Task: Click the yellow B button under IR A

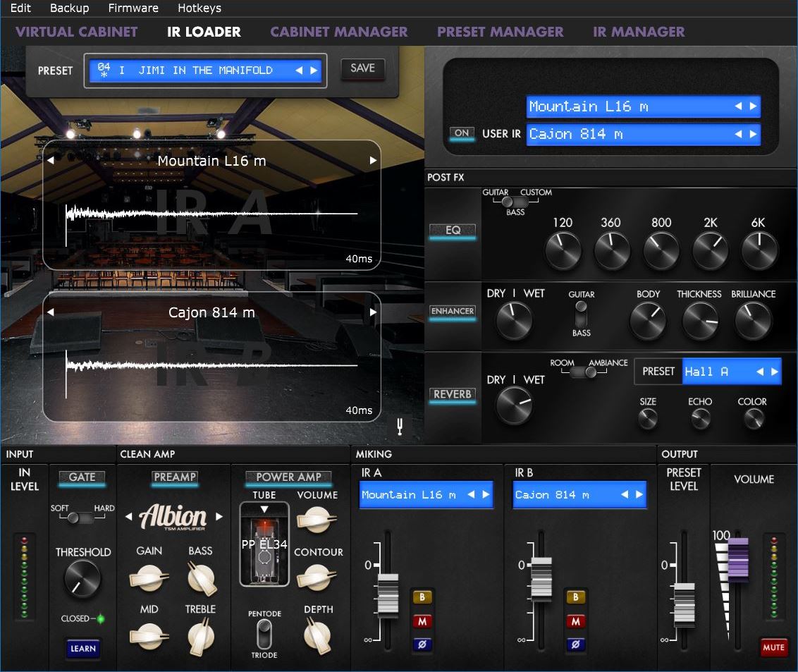Action: 422,597
